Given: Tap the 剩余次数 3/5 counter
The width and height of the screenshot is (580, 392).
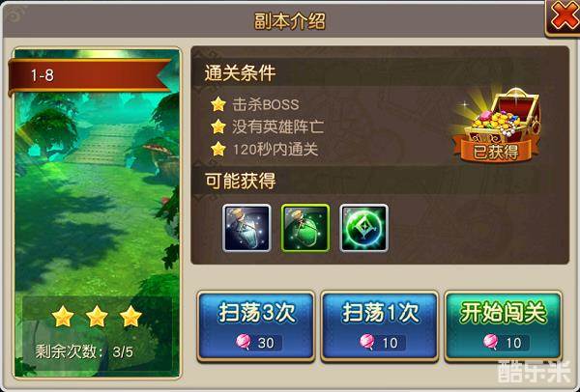Looking at the screenshot, I should pyautogui.click(x=84, y=351).
